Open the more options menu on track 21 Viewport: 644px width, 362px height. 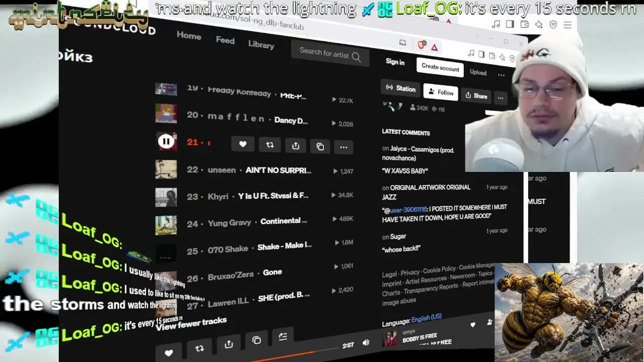point(344,147)
